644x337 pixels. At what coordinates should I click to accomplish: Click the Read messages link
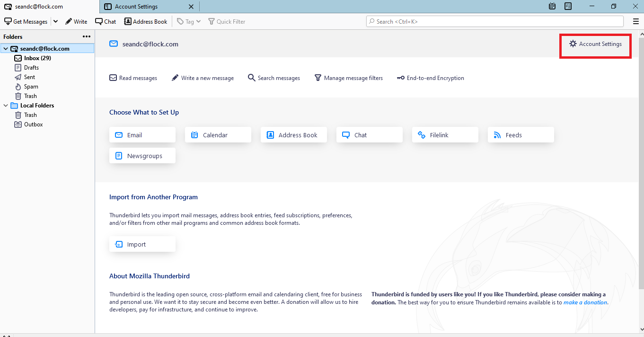[x=133, y=78]
